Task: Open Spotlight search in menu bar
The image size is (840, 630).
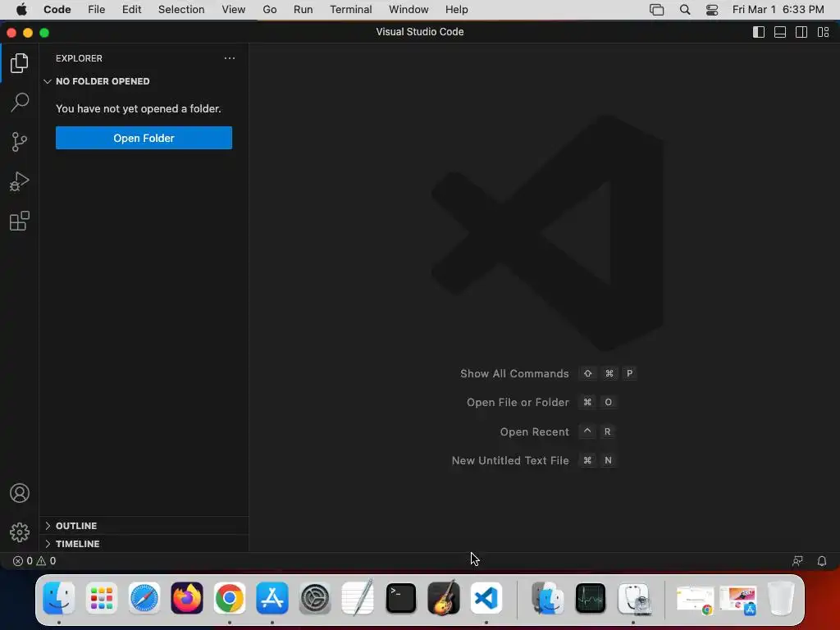Action: point(685,10)
